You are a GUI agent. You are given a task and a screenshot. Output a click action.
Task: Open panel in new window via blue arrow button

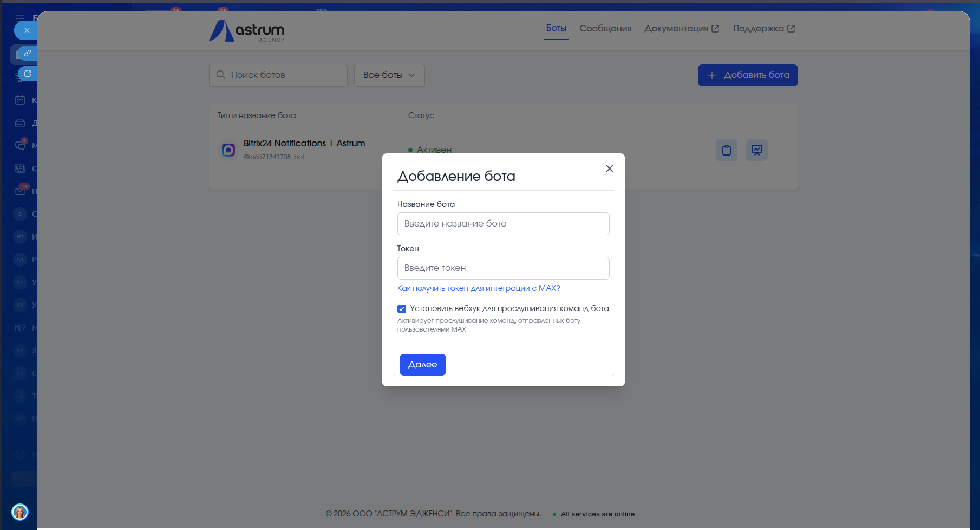click(28, 74)
